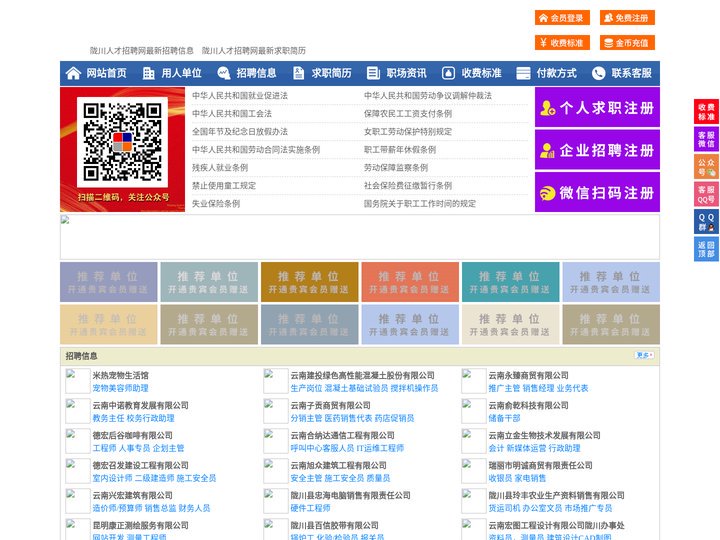
Task: Open 职工带薪年休假条例 article
Action: (400, 149)
